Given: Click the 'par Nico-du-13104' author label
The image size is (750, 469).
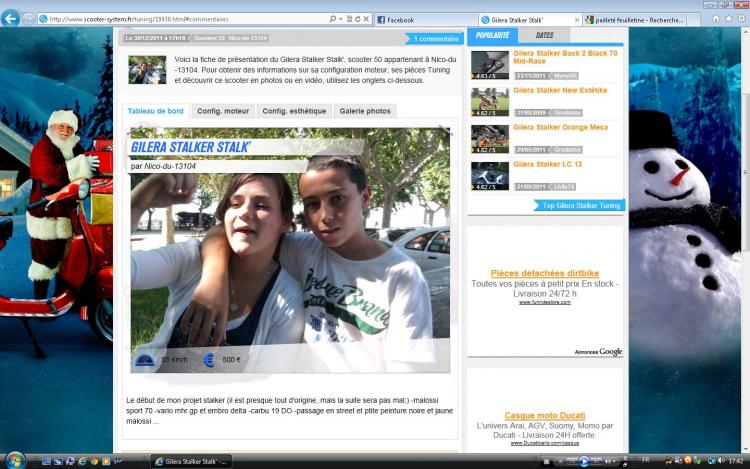Looking at the screenshot, I should (x=163, y=166).
